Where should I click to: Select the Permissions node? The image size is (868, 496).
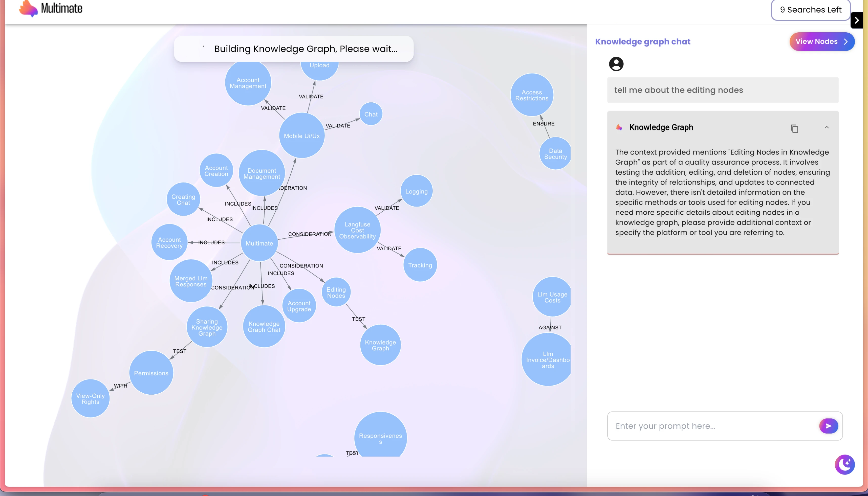pyautogui.click(x=151, y=373)
